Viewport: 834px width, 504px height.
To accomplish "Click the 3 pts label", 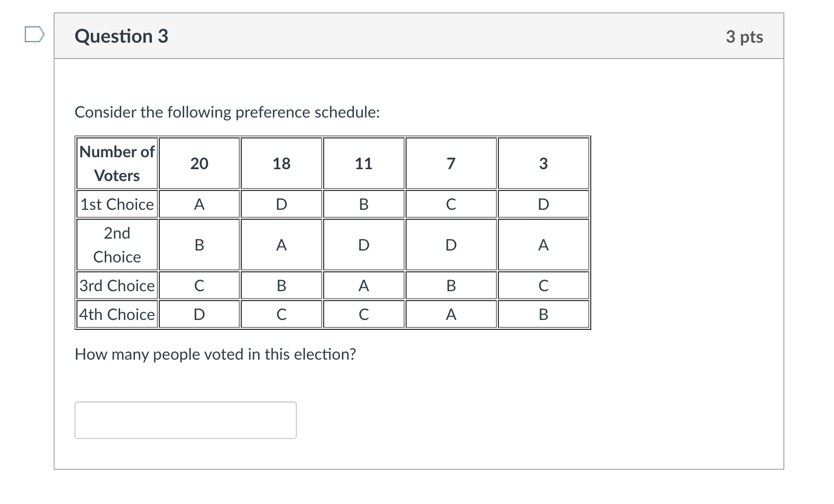I will click(744, 37).
